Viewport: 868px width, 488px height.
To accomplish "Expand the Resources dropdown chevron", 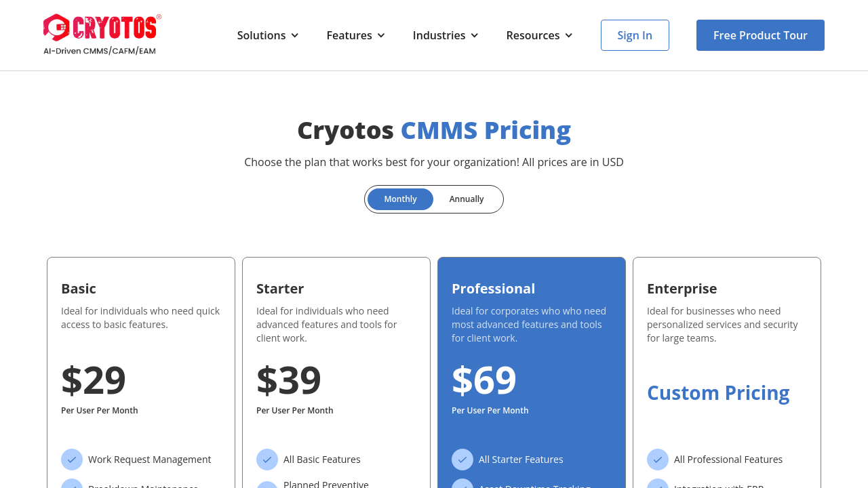I will pyautogui.click(x=569, y=35).
